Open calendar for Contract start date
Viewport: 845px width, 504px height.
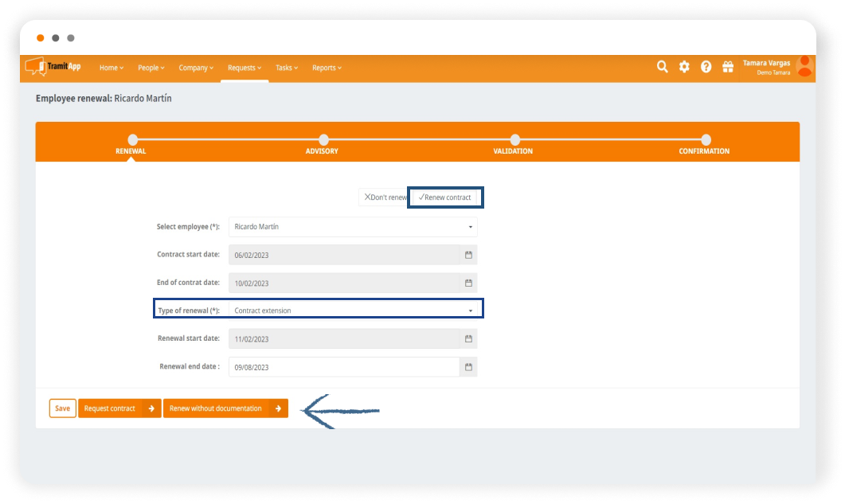[x=468, y=255]
